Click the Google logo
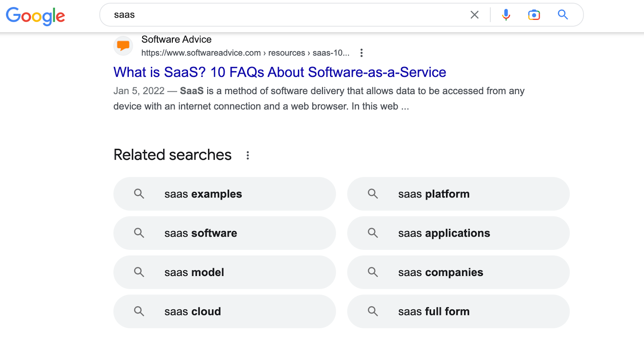Image resolution: width=644 pixels, height=352 pixels. coord(35,16)
